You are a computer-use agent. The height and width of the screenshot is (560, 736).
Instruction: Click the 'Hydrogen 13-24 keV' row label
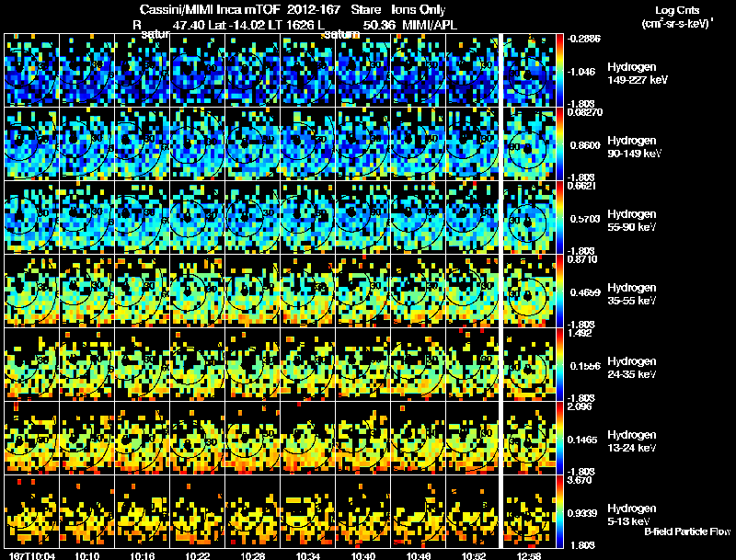(631, 441)
